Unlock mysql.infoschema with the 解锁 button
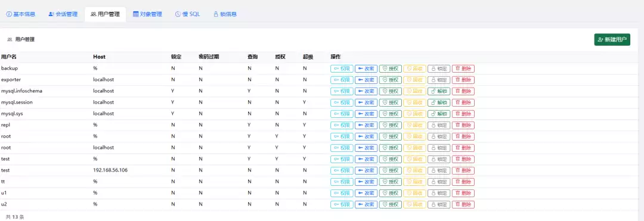 [439, 91]
